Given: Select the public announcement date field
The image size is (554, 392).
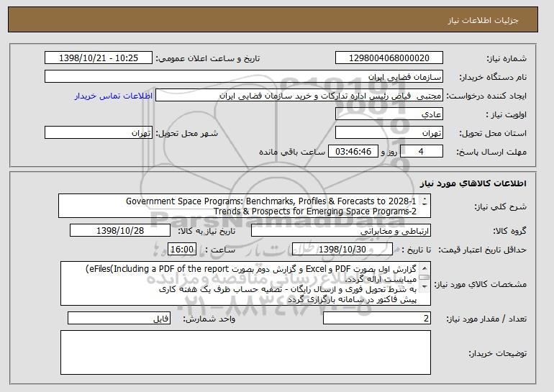Looking at the screenshot, I should click(99, 58).
